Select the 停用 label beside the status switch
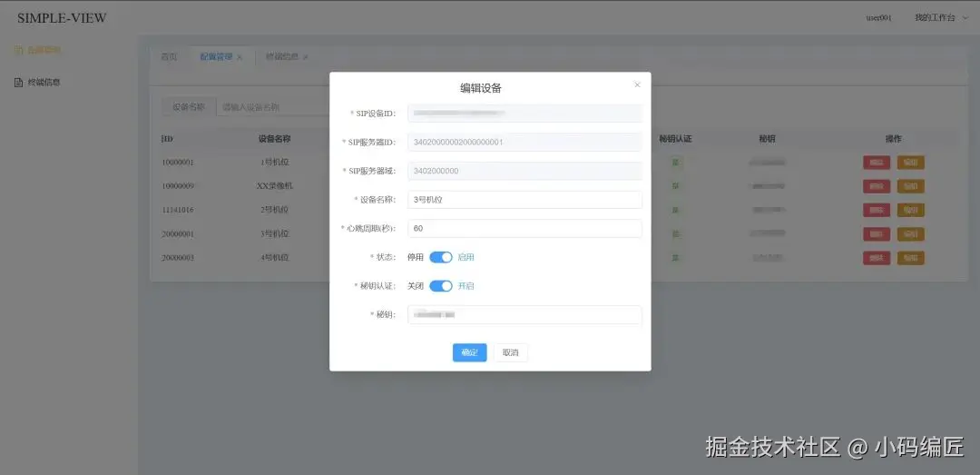 [x=416, y=257]
